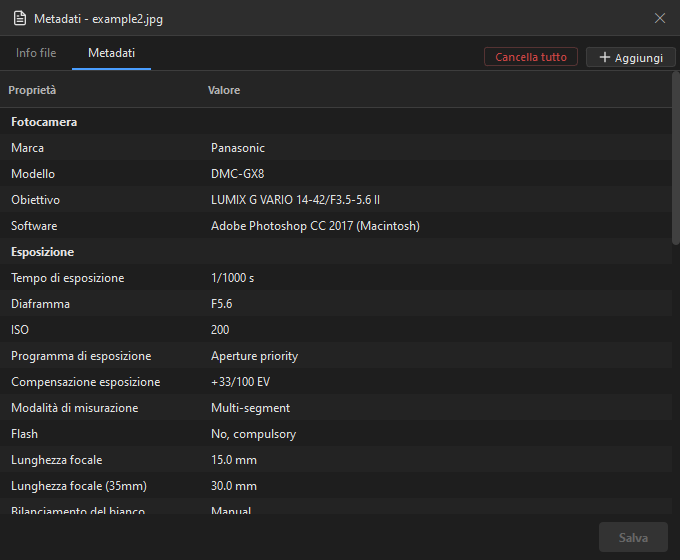
Task: Click the Modello property label
Action: coord(33,174)
